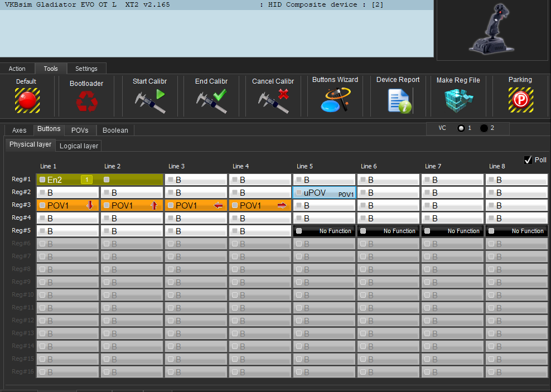Select the Buttons tab
Viewport: 551px width, 392px height.
coord(49,129)
